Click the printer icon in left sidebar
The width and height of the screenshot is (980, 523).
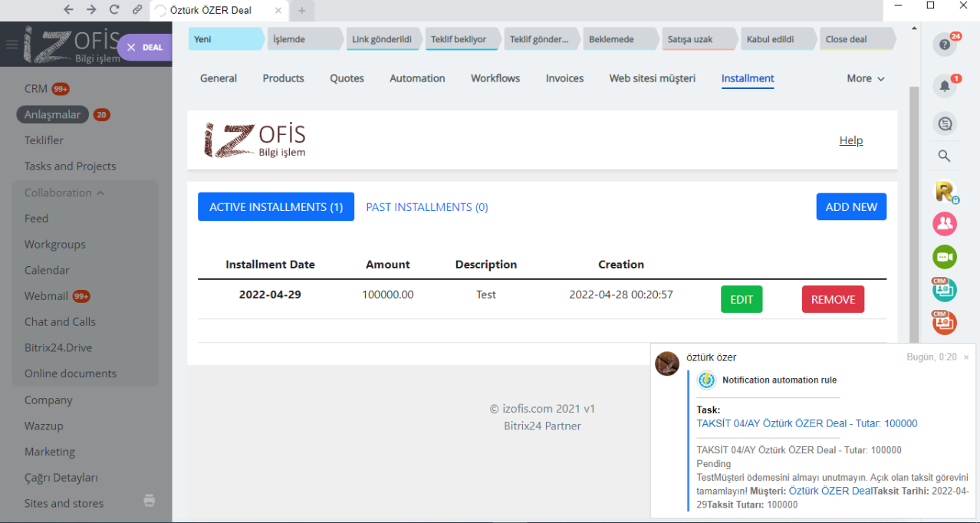pyautogui.click(x=150, y=501)
